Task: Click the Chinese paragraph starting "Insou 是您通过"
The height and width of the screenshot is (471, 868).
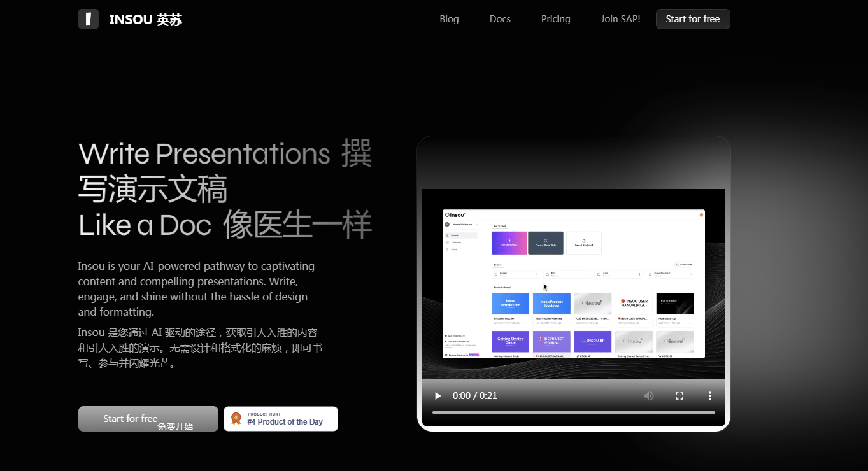Action: click(x=200, y=348)
